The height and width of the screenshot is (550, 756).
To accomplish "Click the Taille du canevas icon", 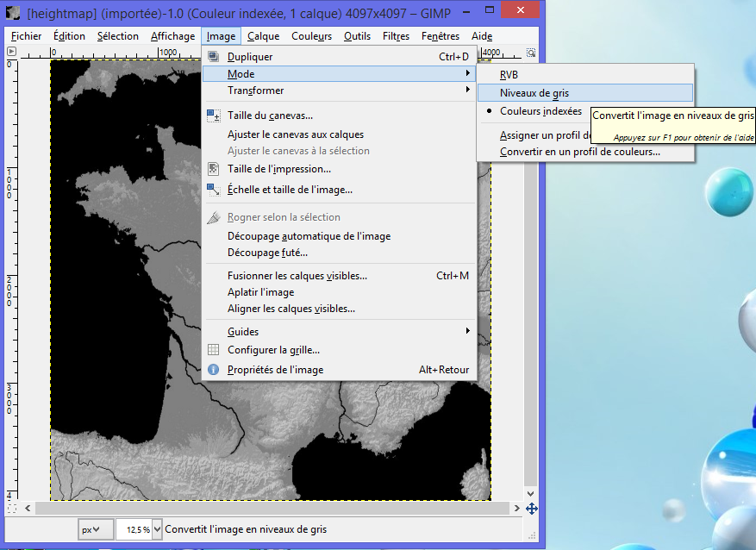I will (213, 116).
